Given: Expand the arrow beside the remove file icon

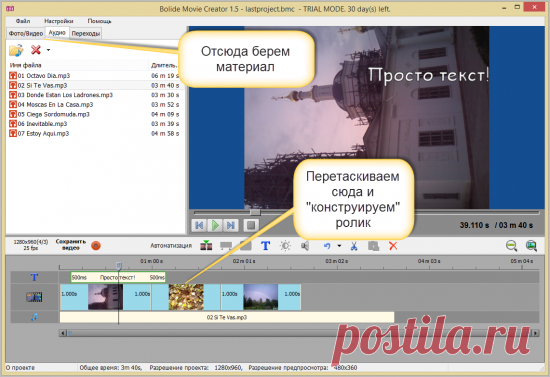Looking at the screenshot, I should click(48, 50).
